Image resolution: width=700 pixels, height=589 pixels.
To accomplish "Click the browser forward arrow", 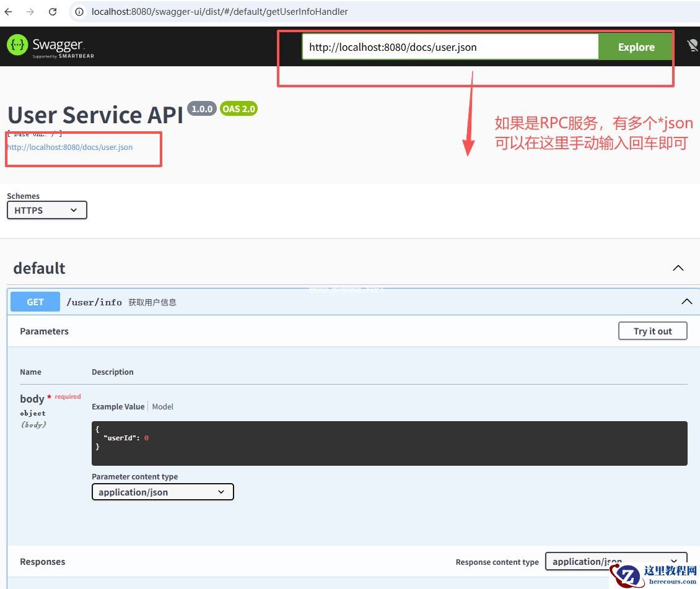I will point(30,12).
